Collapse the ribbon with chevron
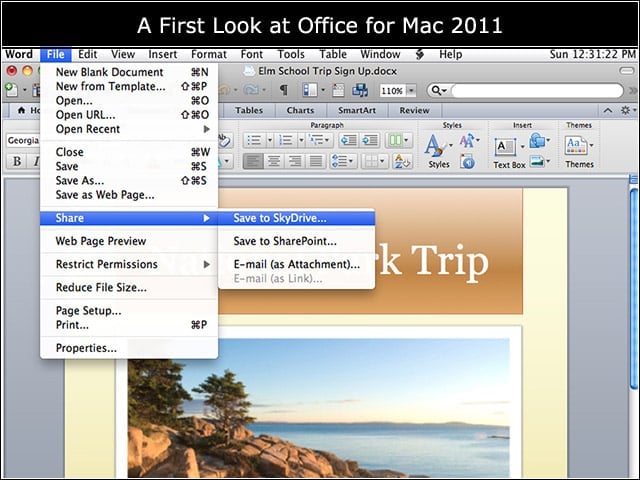 [608, 110]
